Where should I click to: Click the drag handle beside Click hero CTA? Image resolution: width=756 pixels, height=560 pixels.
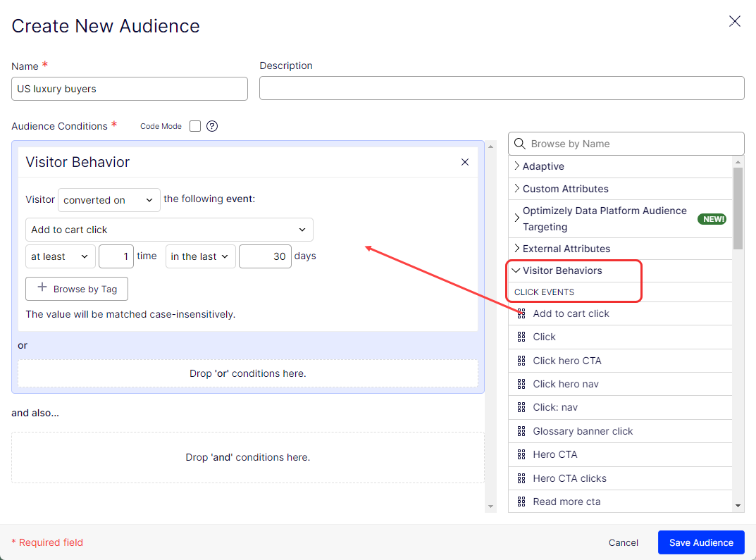click(x=521, y=361)
